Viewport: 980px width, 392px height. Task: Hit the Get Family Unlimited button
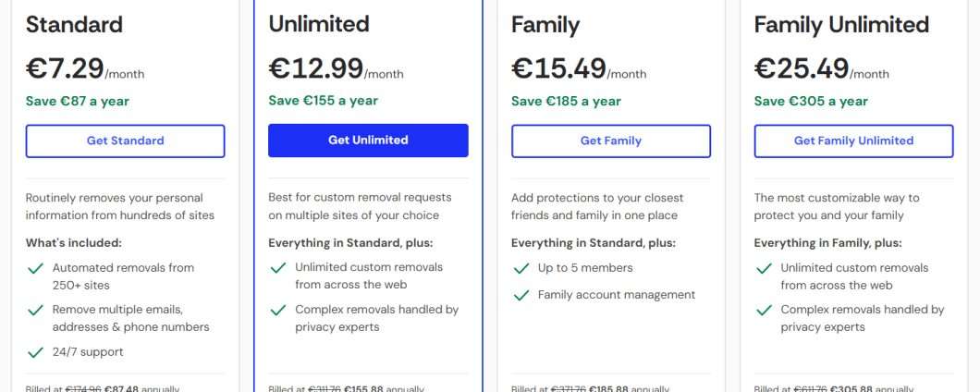coord(853,141)
